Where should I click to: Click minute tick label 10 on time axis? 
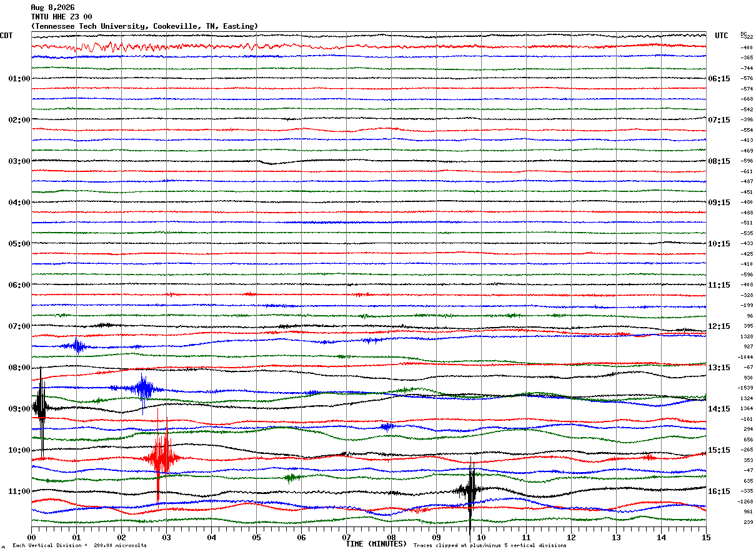[x=481, y=538]
